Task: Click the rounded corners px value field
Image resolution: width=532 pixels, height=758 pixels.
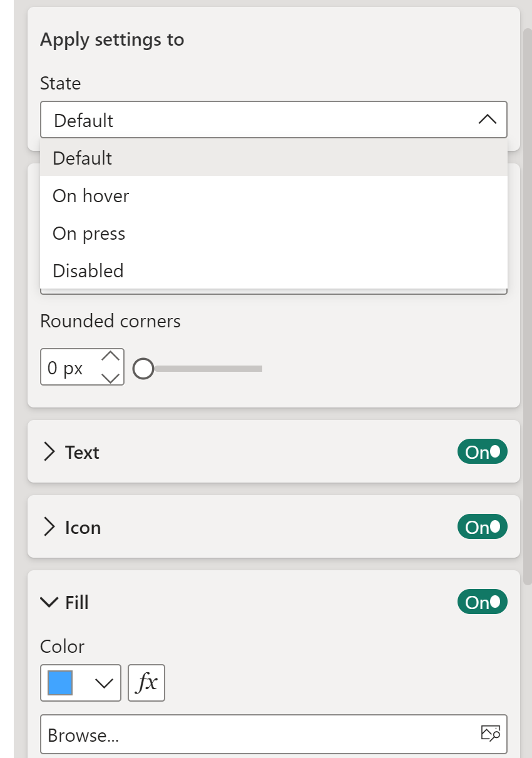Action: (x=67, y=368)
